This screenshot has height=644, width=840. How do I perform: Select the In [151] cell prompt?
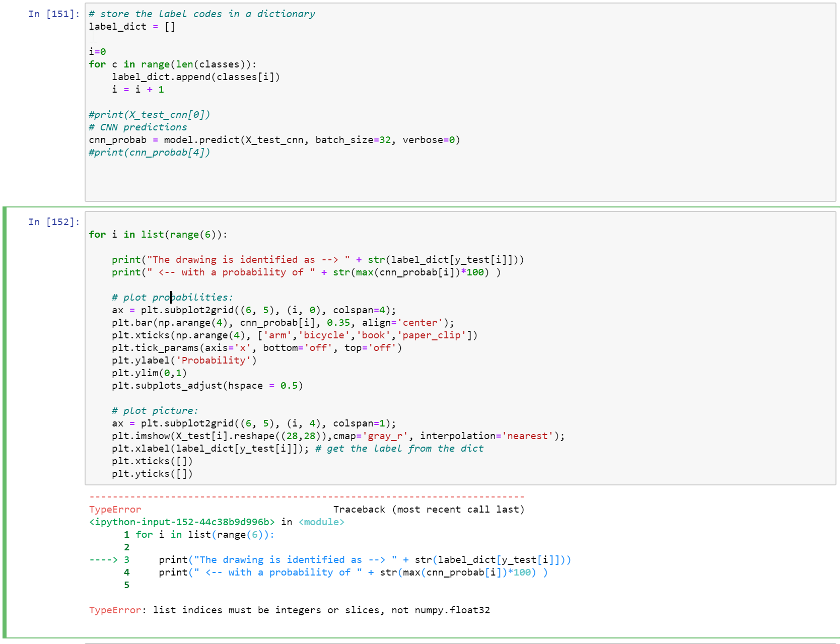tap(52, 14)
